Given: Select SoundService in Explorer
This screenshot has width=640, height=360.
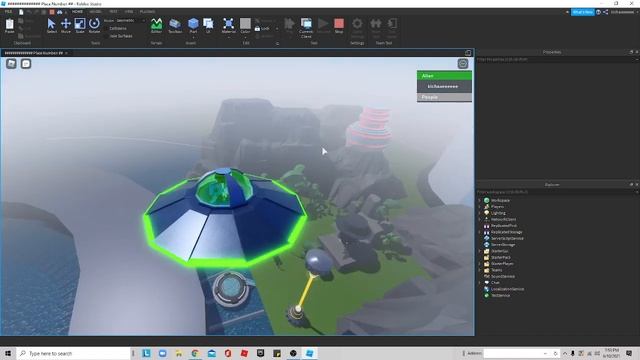Looking at the screenshot, I should pyautogui.click(x=499, y=276).
